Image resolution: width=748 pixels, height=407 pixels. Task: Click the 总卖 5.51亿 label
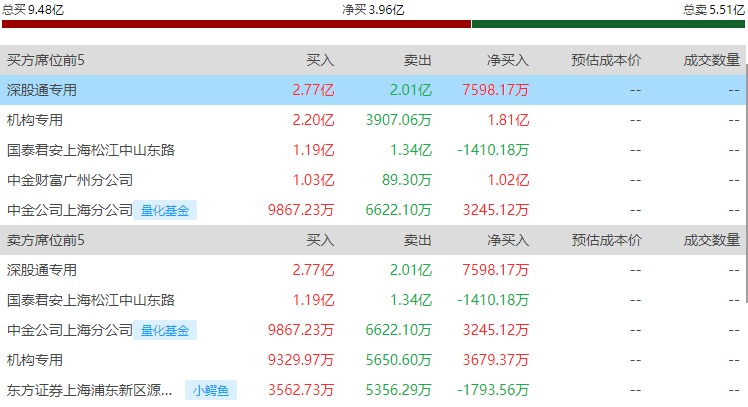714,10
